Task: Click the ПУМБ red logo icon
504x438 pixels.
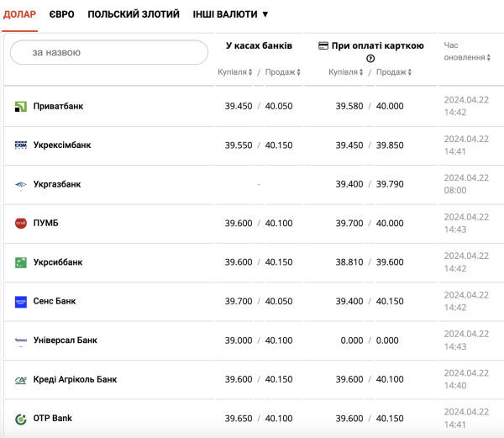Action: 21,223
